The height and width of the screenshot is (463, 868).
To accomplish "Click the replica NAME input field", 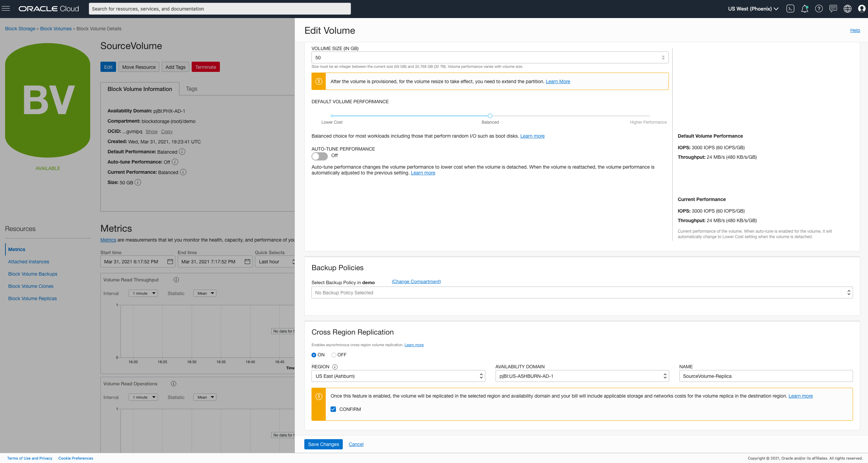I will pyautogui.click(x=766, y=376).
